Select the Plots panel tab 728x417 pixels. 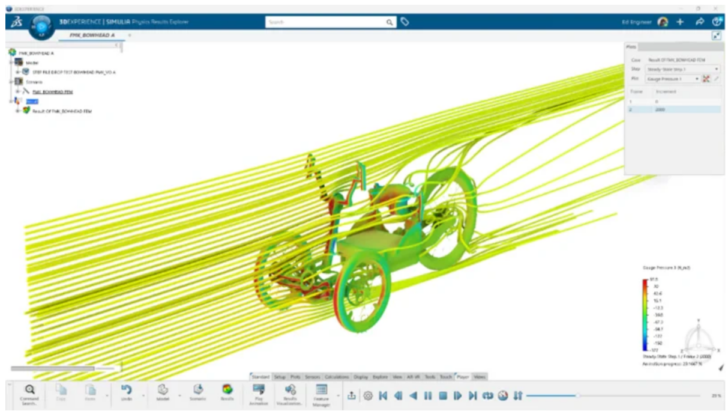click(631, 47)
